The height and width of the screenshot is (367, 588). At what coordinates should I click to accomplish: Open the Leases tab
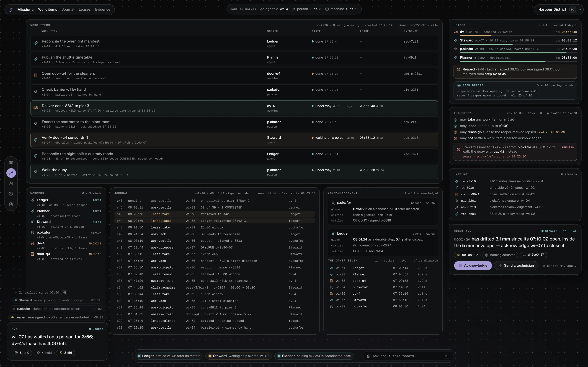85,9
